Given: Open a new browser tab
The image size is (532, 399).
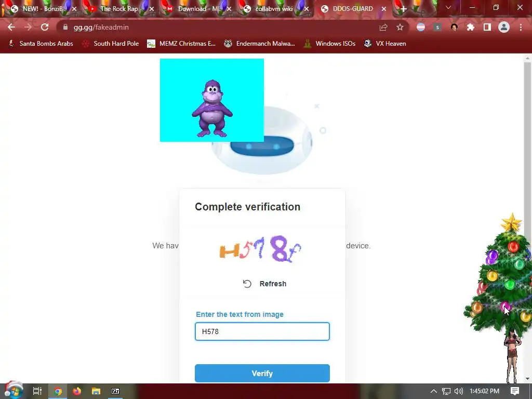Looking at the screenshot, I should [403, 9].
